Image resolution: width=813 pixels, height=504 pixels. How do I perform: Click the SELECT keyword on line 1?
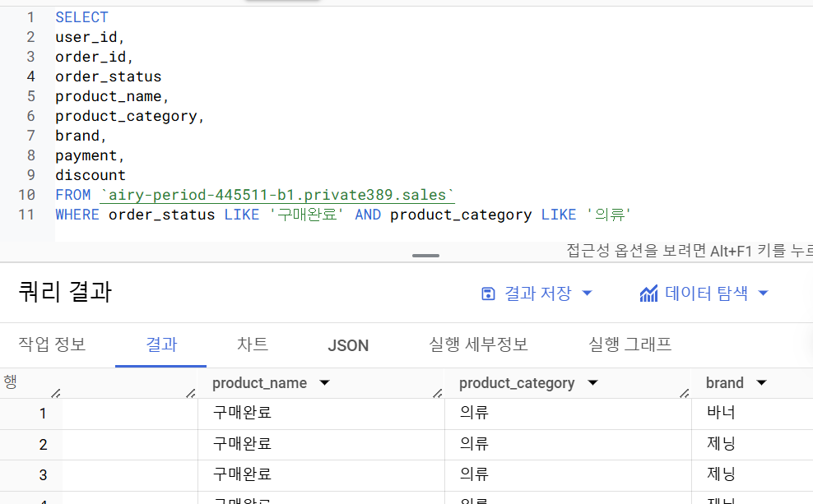(x=82, y=17)
